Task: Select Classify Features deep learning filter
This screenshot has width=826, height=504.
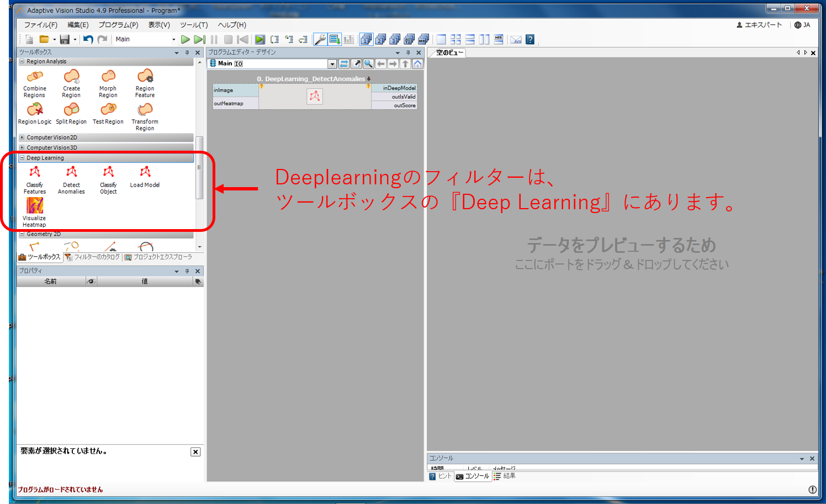Action: 34,180
